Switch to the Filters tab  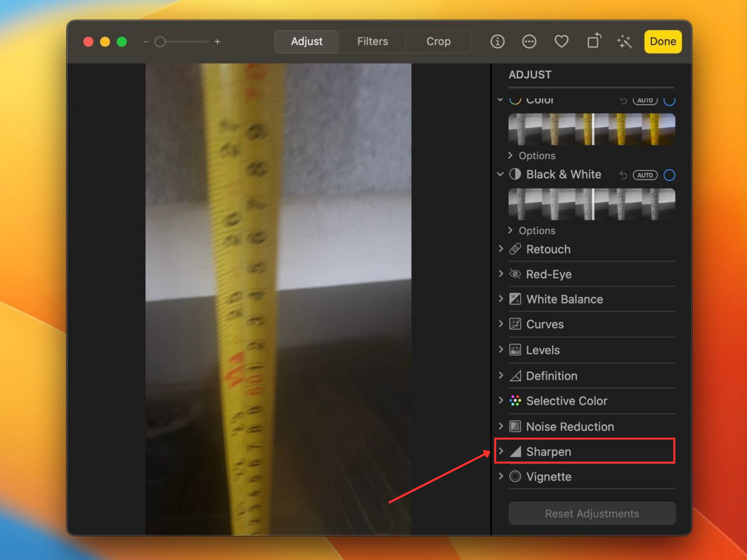tap(372, 41)
